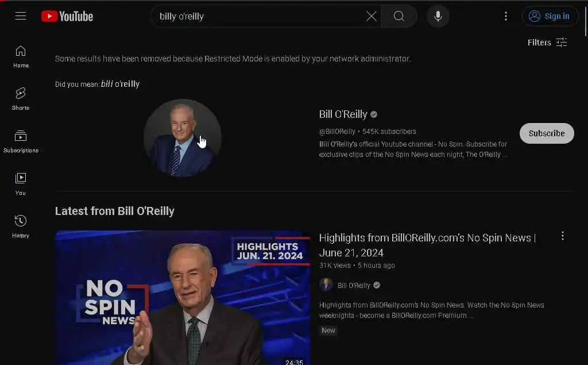Subscribe to Bill O'Reilly channel

point(547,133)
